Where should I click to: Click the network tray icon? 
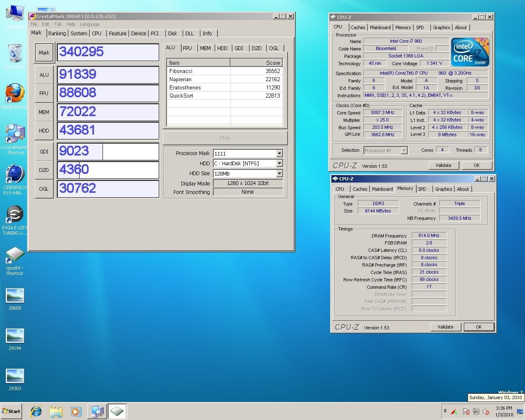tap(476, 411)
